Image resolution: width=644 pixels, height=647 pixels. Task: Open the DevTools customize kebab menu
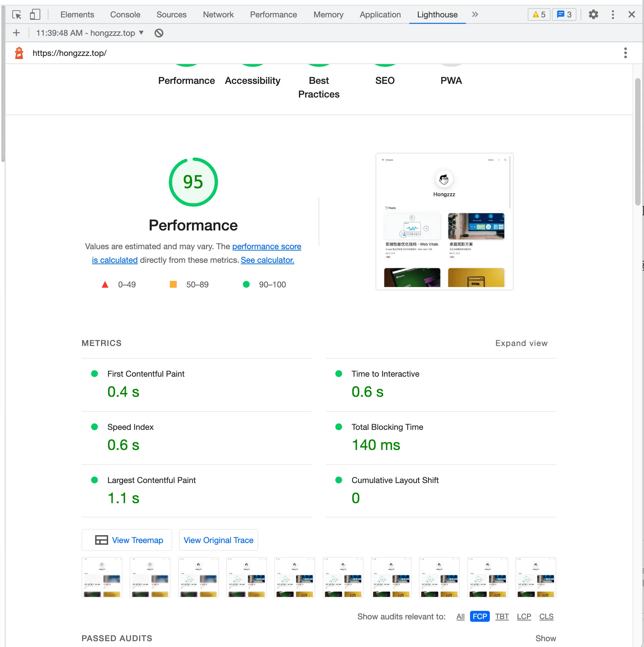point(613,15)
